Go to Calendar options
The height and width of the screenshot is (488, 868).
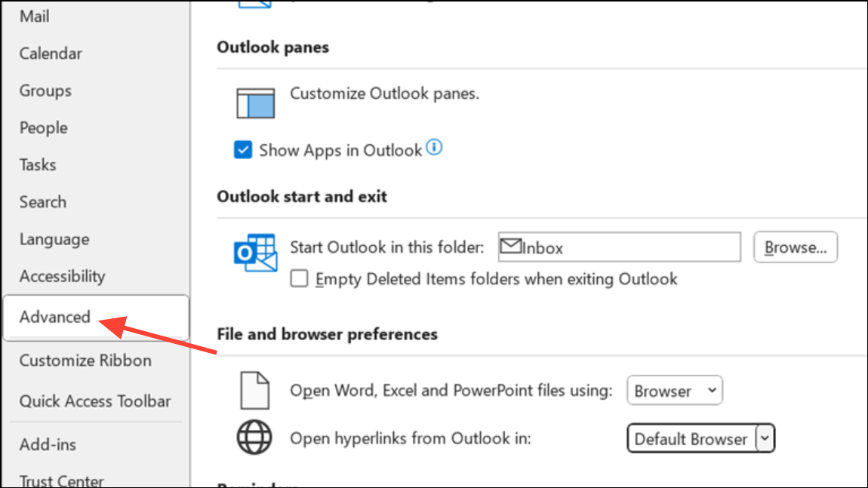pos(51,54)
